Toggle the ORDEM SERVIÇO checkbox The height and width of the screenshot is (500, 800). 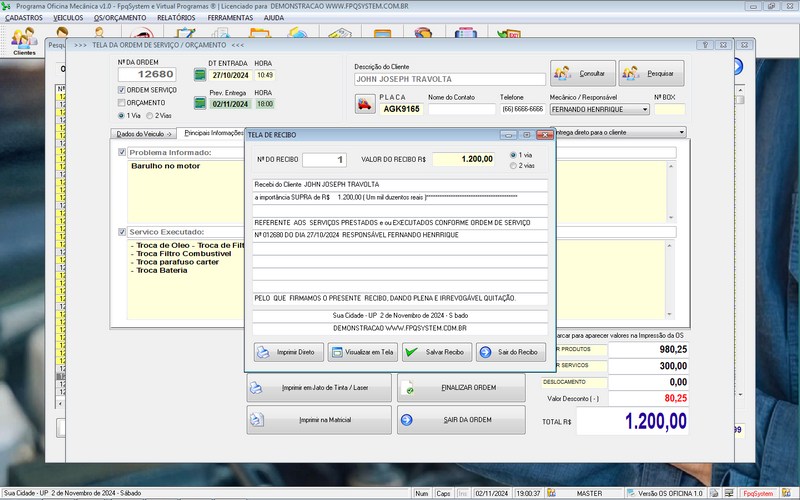pyautogui.click(x=121, y=90)
